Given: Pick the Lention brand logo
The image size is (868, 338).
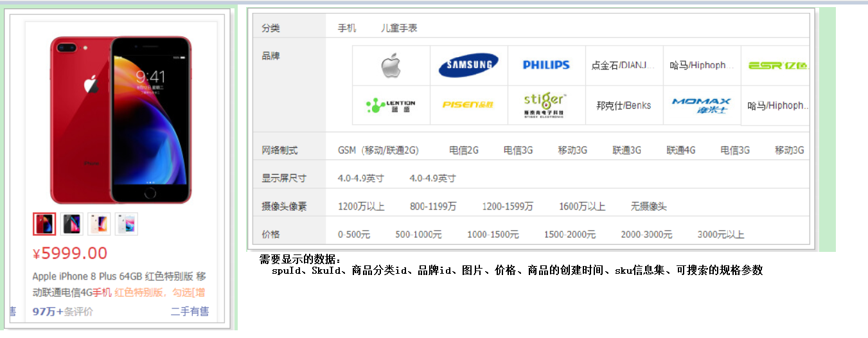Looking at the screenshot, I should point(391,105).
